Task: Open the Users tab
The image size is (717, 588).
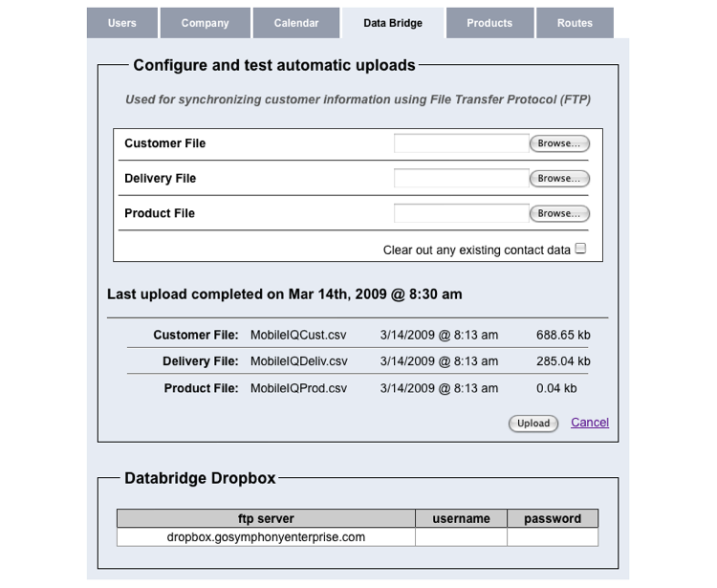Action: pos(121,23)
